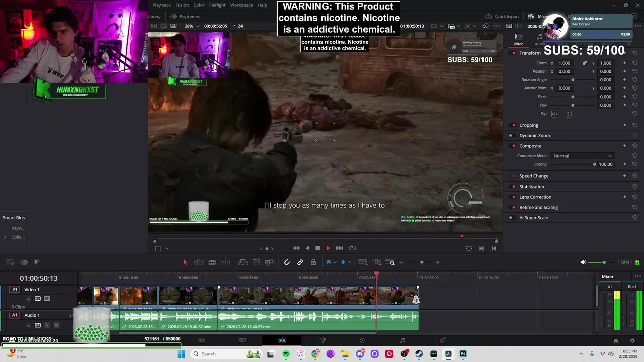Click Detail Zoom icon
Screen dimensions: 644x362
(x=377, y=262)
